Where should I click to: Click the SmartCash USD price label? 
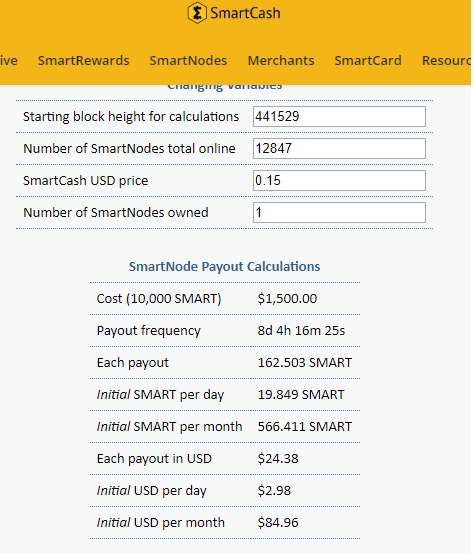coord(86,181)
